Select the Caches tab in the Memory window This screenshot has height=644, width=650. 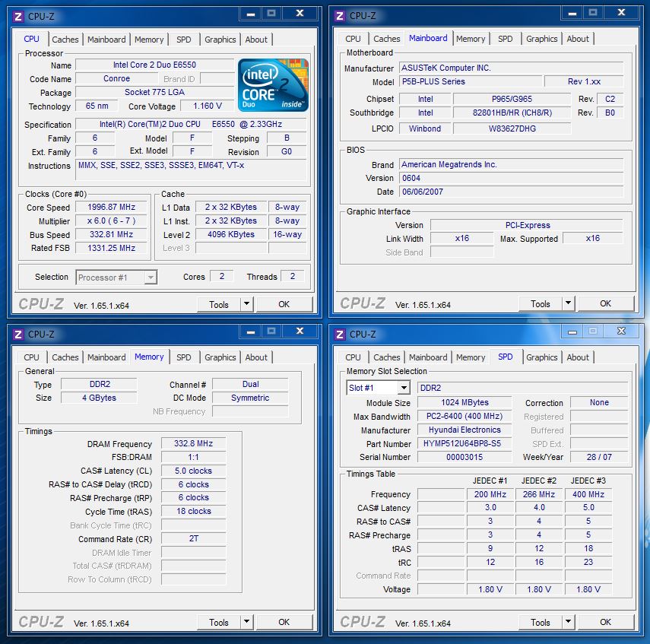(65, 357)
